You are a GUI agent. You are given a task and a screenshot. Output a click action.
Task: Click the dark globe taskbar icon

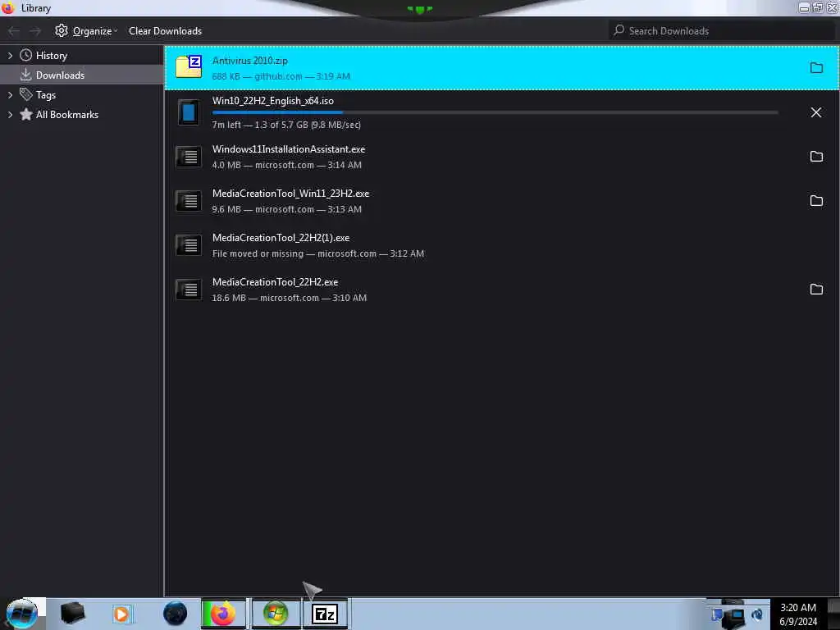pos(176,614)
